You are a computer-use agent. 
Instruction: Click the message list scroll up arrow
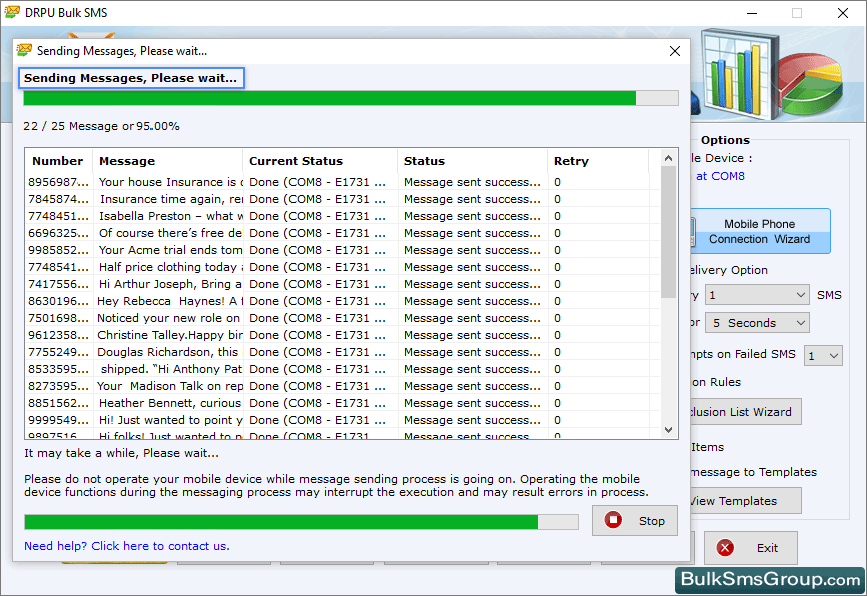coord(668,158)
